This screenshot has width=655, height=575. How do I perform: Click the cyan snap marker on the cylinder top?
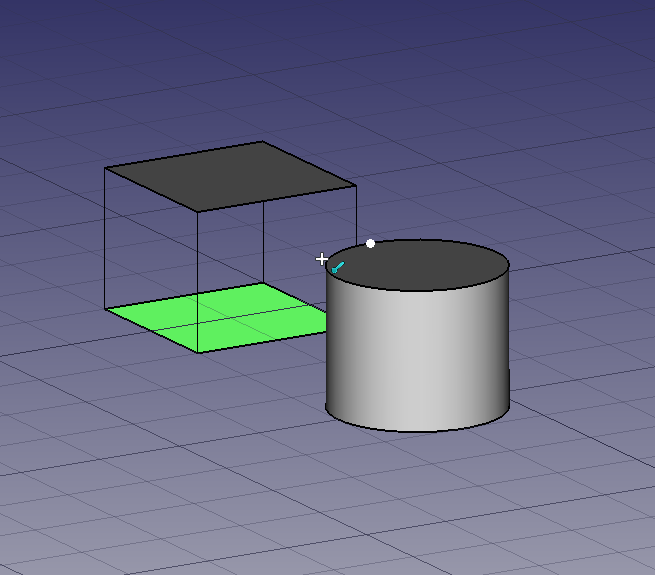click(x=338, y=267)
